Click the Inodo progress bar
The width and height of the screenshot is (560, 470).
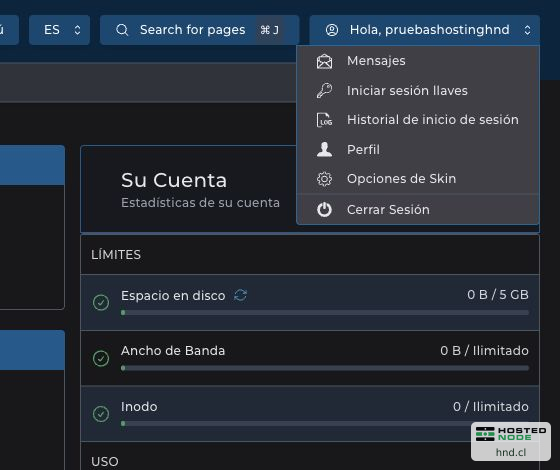pos(325,424)
